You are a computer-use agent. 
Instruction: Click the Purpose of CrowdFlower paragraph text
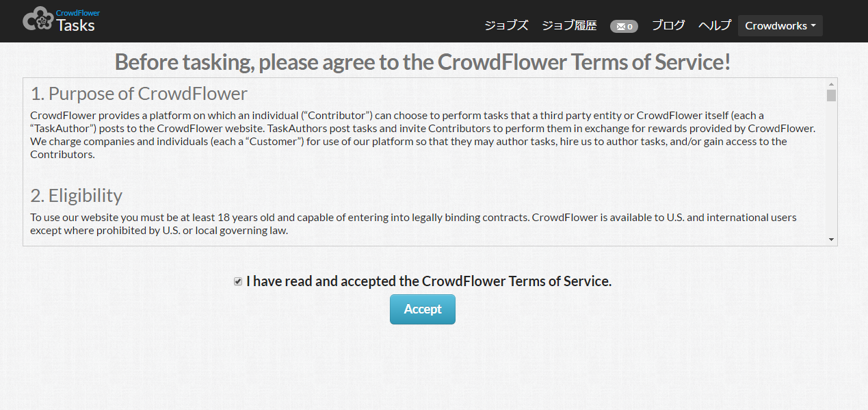(x=410, y=135)
